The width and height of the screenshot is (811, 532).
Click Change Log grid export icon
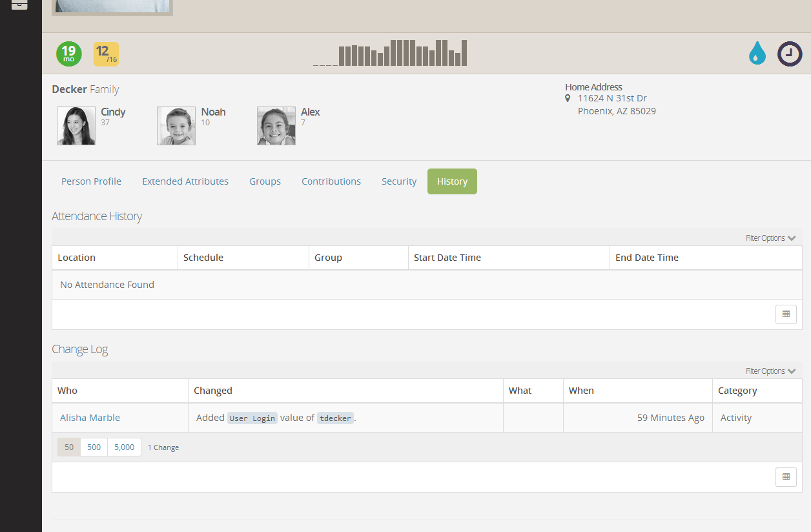[x=786, y=477]
